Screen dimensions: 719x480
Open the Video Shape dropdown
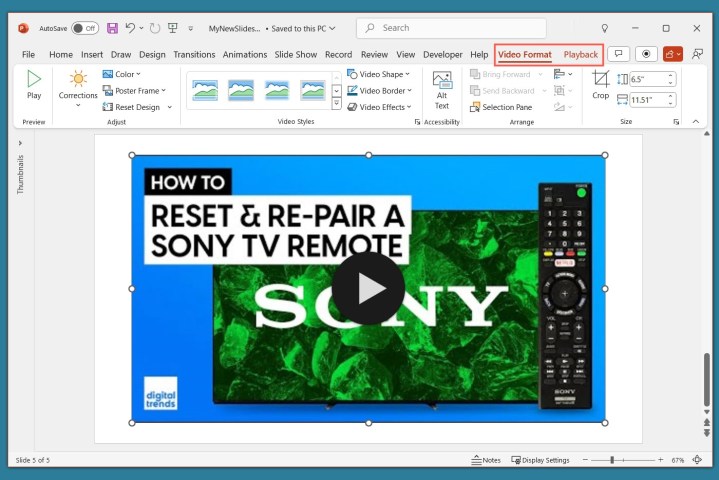click(378, 74)
